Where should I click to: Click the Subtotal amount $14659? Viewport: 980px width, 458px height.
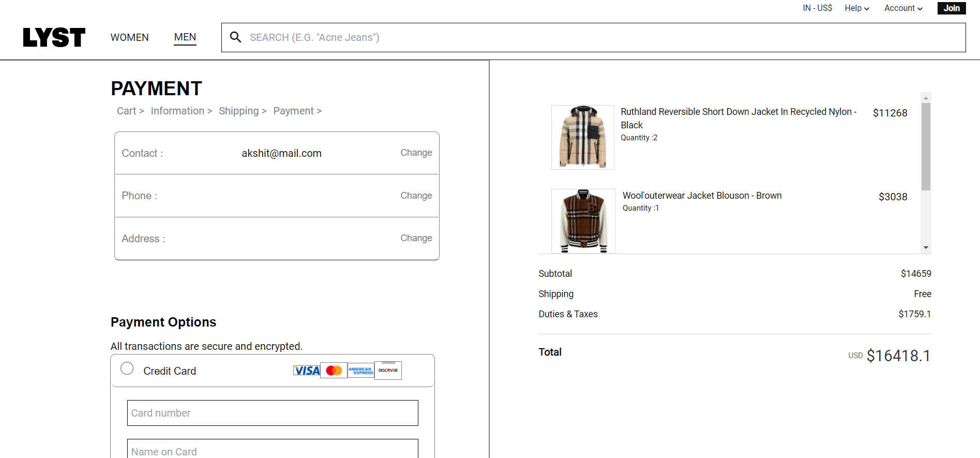[916, 274]
